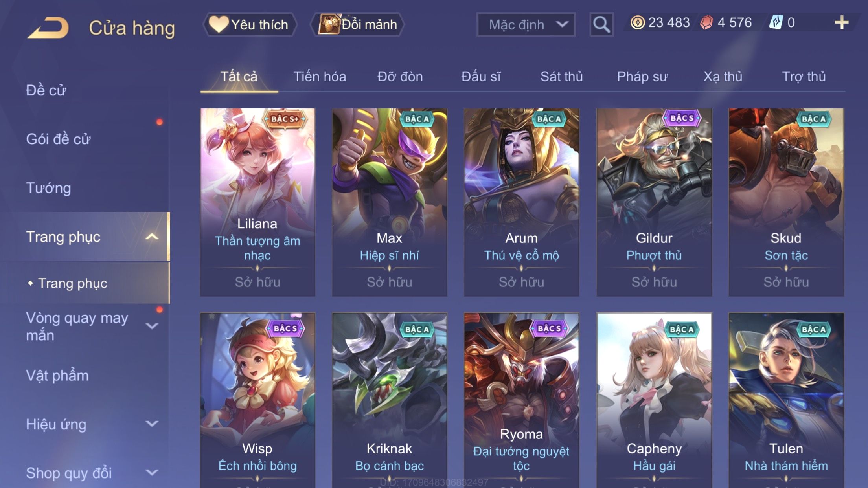This screenshot has height=488, width=868.
Task: Tap the red ruby currency icon
Action: [706, 22]
